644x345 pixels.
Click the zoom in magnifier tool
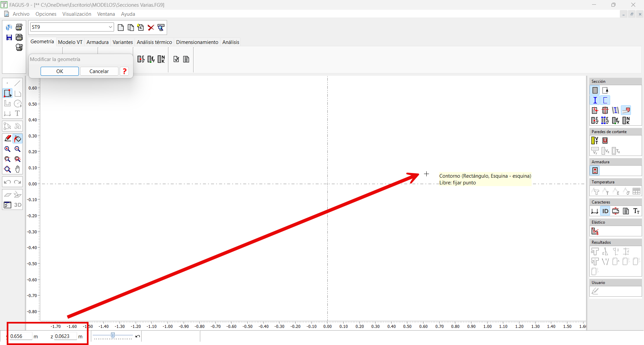coord(7,149)
